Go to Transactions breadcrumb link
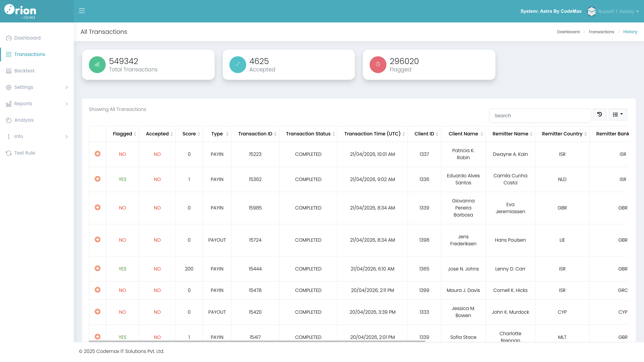The image size is (644, 362). (601, 32)
